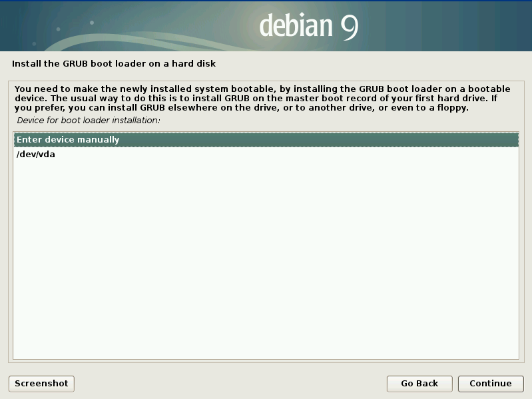Click empty area between Screenshot and Go Back
Image resolution: width=532 pixels, height=399 pixels.
(226, 384)
